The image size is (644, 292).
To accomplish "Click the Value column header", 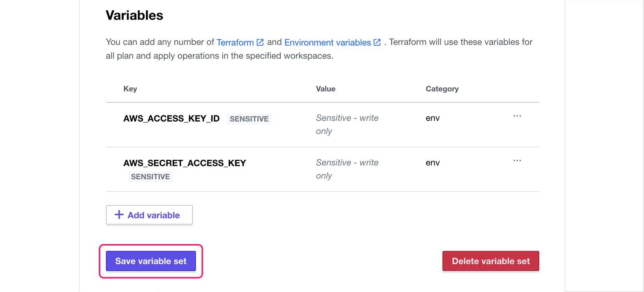I will [326, 89].
